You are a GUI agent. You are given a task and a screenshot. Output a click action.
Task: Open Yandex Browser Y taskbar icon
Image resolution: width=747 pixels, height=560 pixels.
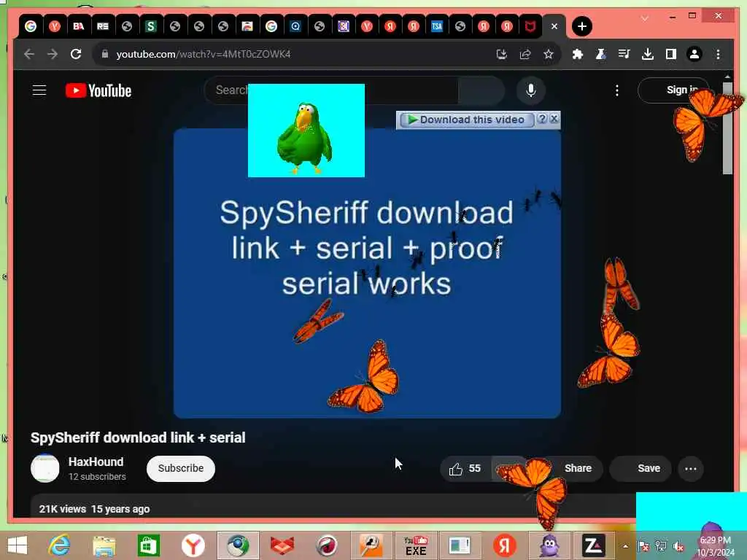click(x=193, y=545)
